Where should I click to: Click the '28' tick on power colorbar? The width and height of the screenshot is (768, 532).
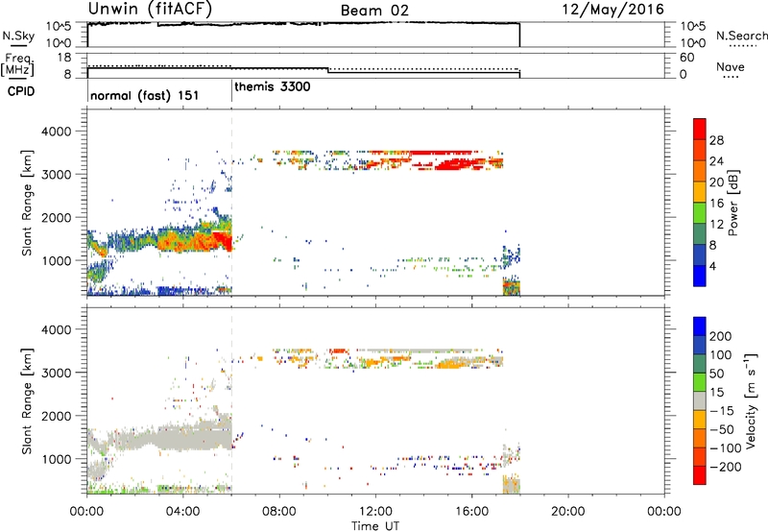point(716,140)
